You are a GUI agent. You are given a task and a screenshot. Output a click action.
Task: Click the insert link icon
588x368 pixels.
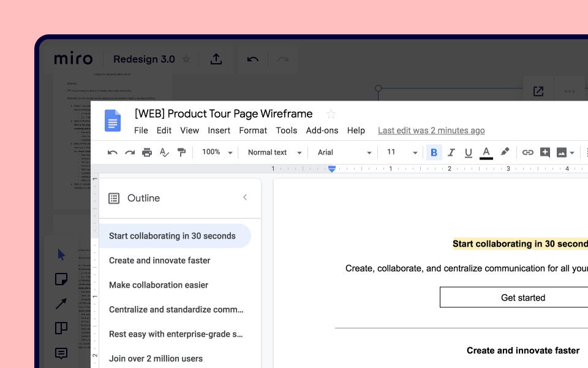tap(527, 153)
